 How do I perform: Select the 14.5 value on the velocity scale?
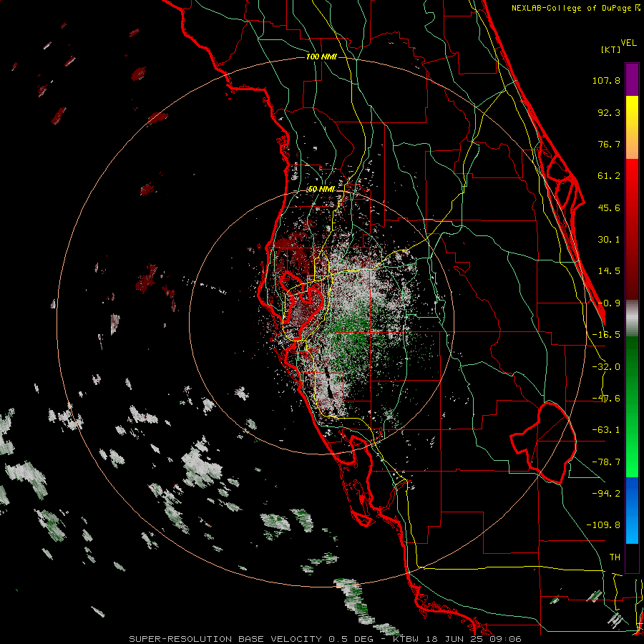[x=609, y=271]
